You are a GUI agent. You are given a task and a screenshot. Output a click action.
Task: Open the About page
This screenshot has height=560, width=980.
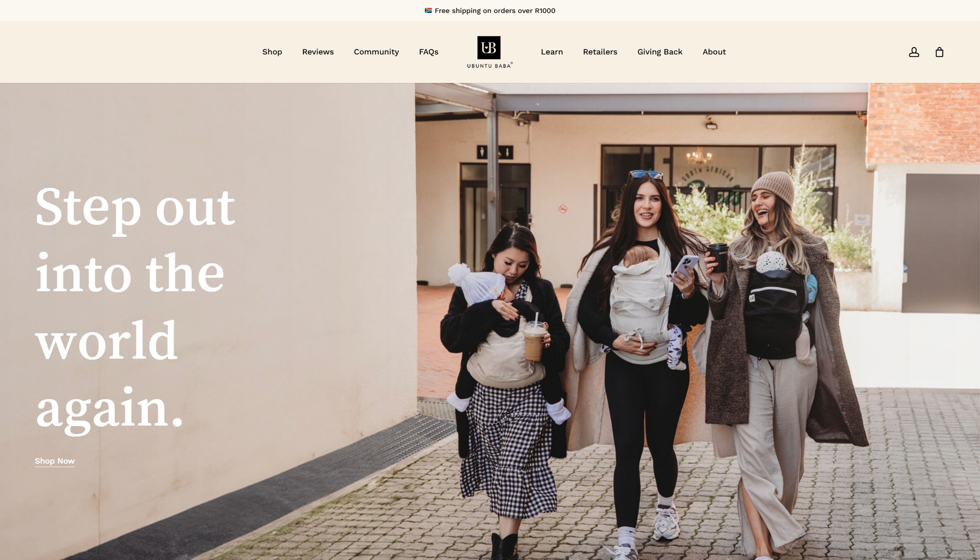point(714,52)
